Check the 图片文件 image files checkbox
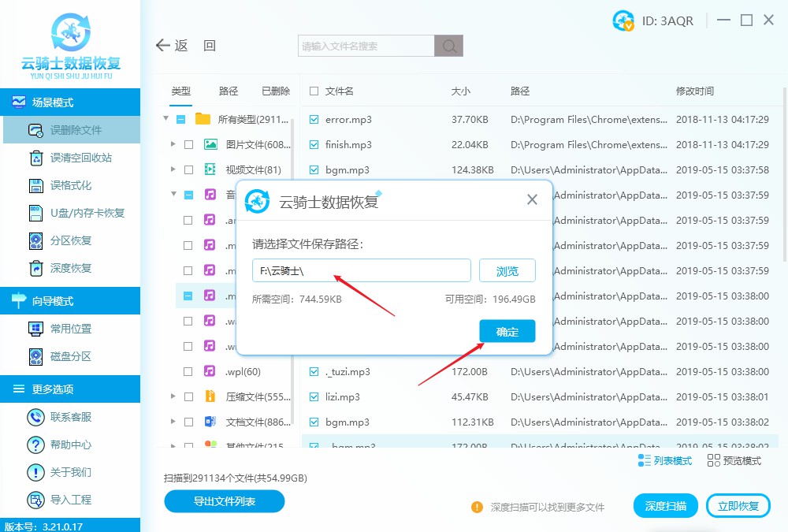Viewport: 788px width, 532px height. (x=189, y=144)
